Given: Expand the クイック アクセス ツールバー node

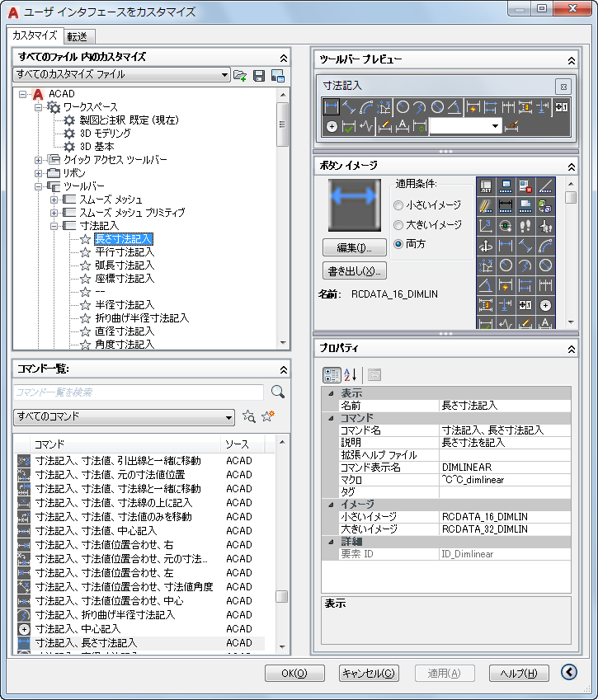Looking at the screenshot, I should 39,160.
